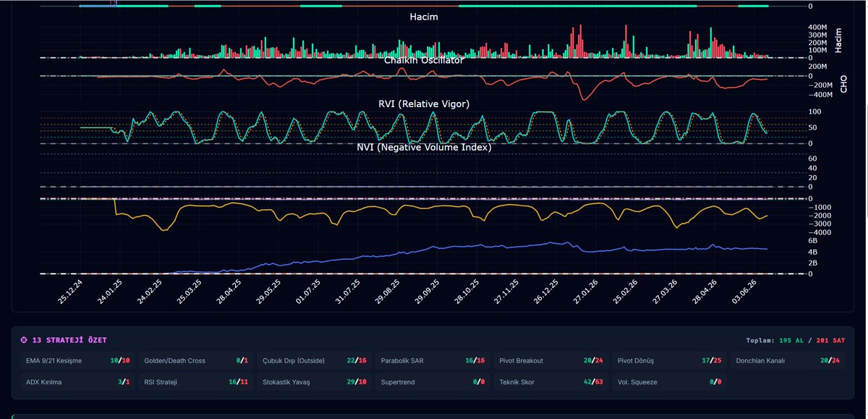Click the 4B axis value
The width and height of the screenshot is (868, 419).
tap(813, 252)
